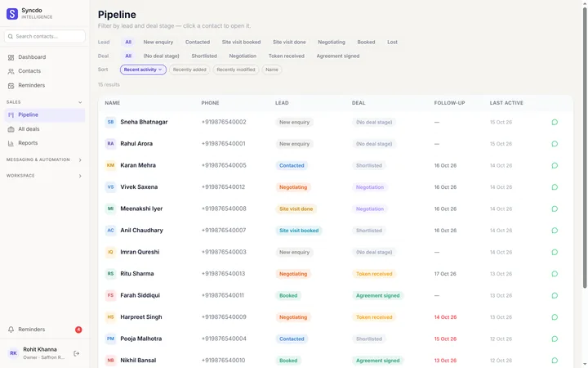Open the Dashboard sidebar icon

[x=11, y=57]
